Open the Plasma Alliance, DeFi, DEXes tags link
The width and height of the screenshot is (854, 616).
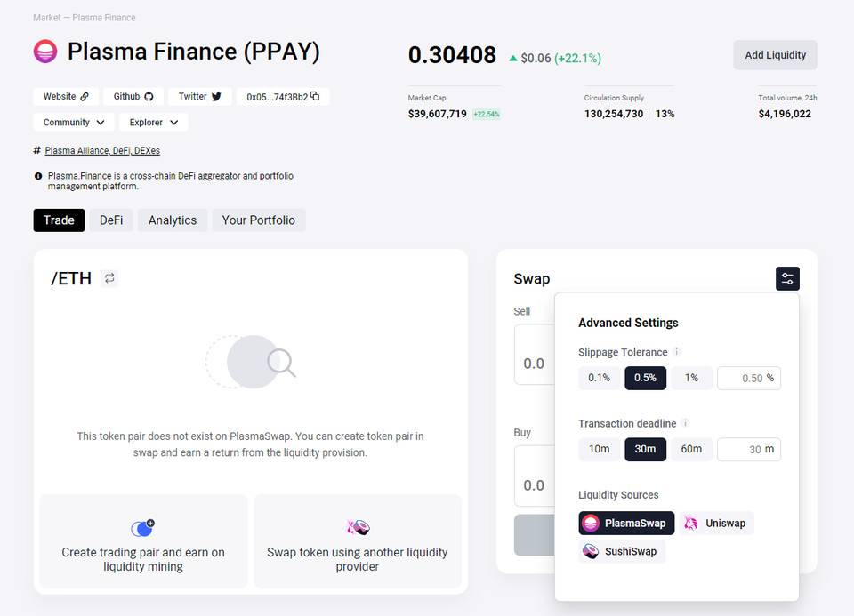102,151
